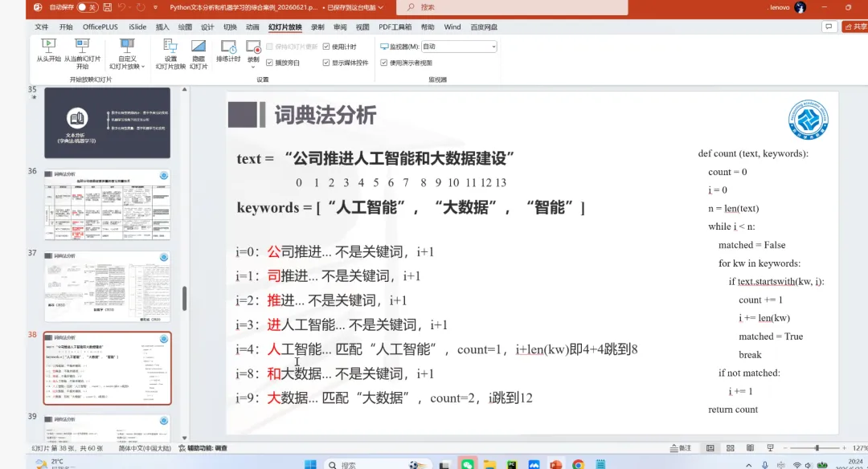The image size is (868, 469).
Task: Click the Save icon in title bar
Action: 108,7
